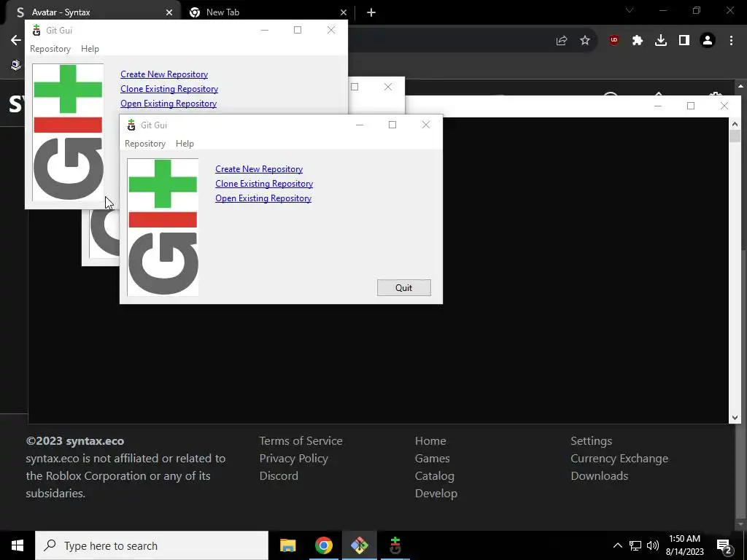
Task: Open File Explorer from the taskbar
Action: pos(287,545)
